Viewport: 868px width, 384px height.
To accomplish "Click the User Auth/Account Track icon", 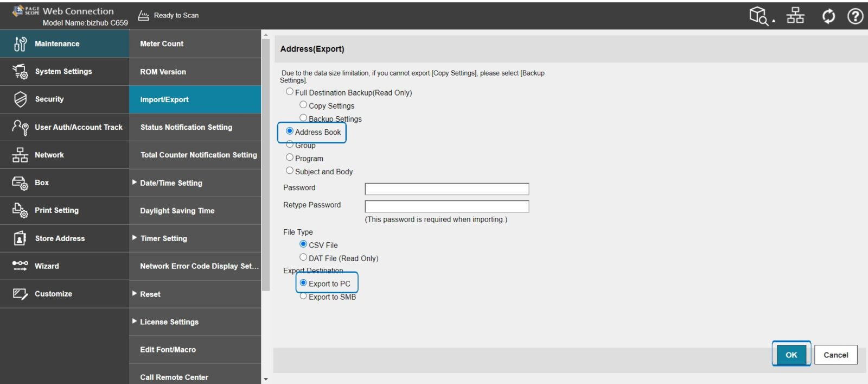I will point(20,127).
